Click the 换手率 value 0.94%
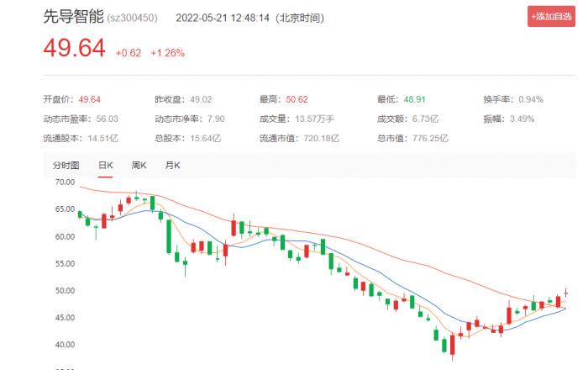Viewport: 588px width, 370px height. click(x=531, y=99)
